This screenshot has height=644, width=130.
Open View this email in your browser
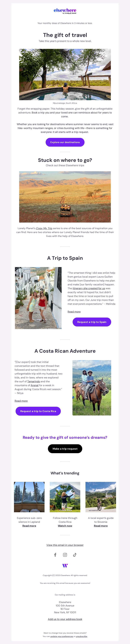point(65,545)
